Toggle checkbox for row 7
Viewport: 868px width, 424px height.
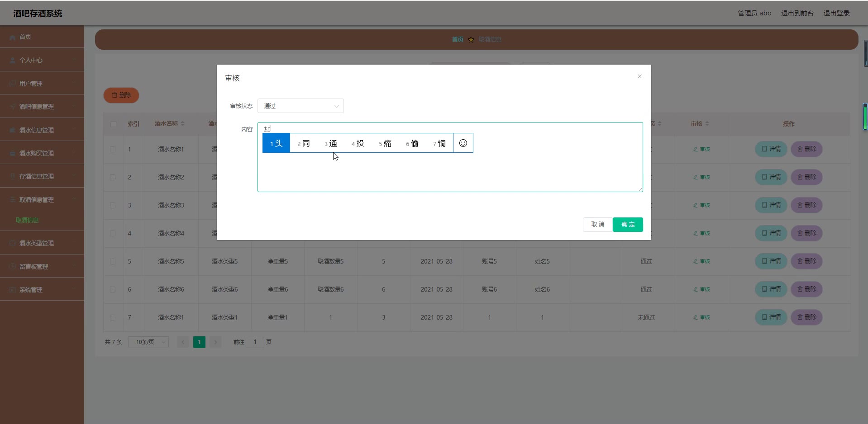(x=113, y=317)
